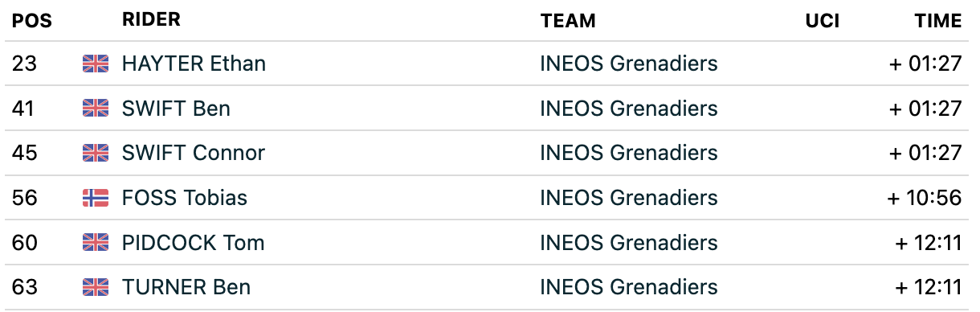View FOSS Tobias rider page

click(185, 198)
